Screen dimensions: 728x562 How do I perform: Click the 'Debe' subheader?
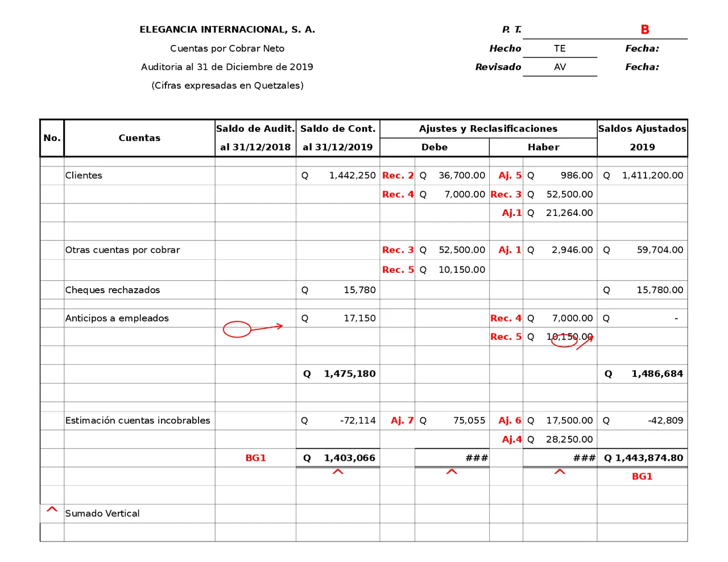click(x=435, y=147)
